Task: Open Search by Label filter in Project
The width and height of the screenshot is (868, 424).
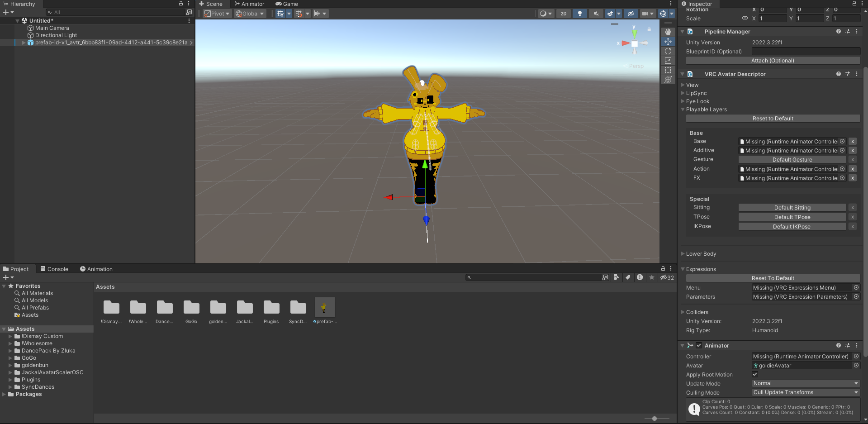Action: click(x=628, y=277)
